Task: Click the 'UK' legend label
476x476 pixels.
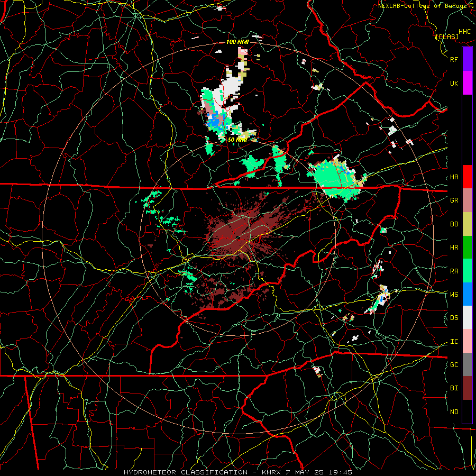Action: 454,83
